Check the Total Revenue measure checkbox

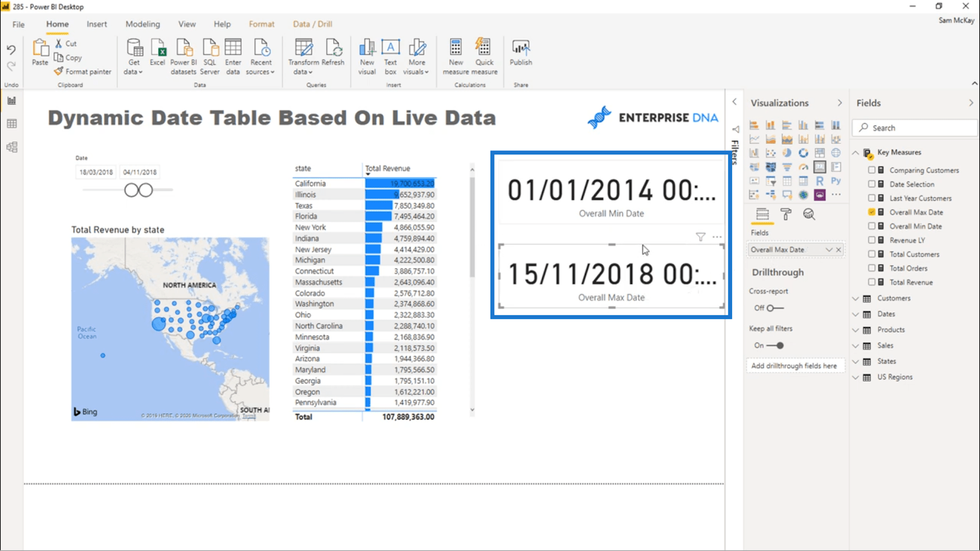tap(872, 282)
